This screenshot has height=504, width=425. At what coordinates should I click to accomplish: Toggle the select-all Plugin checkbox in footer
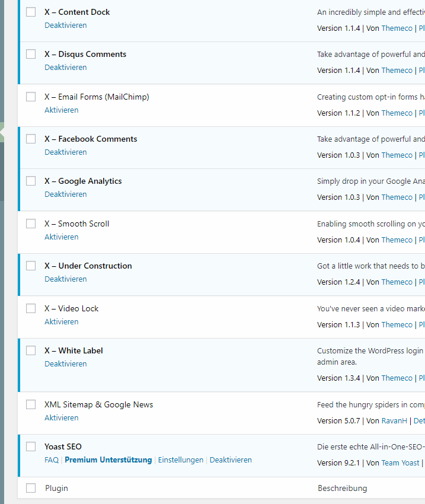point(31,488)
